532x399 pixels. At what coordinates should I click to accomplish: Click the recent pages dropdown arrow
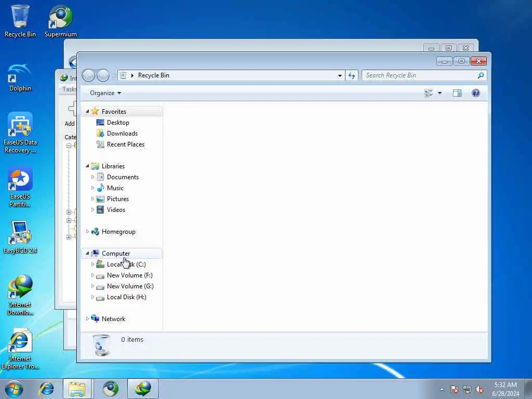[113, 75]
